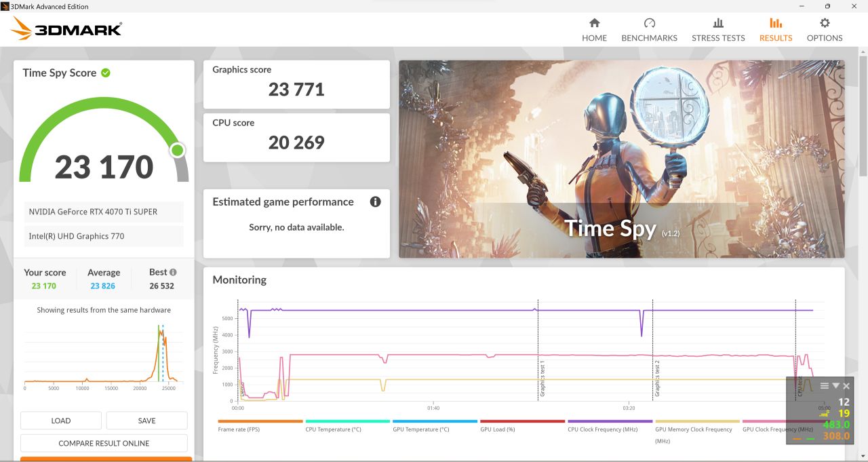Toggle CPU Clock Frequency legend
Screen dimensions: 868x462
coord(610,425)
